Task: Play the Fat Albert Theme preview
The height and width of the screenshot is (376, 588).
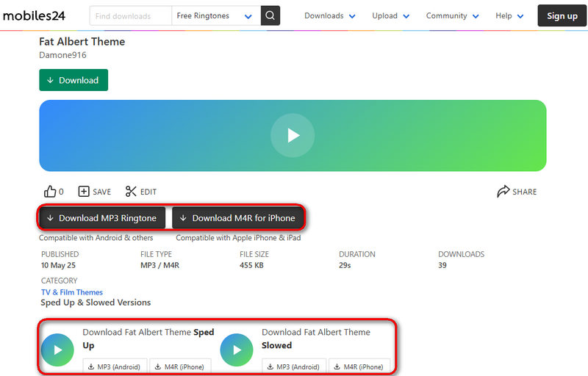Action: coord(293,135)
